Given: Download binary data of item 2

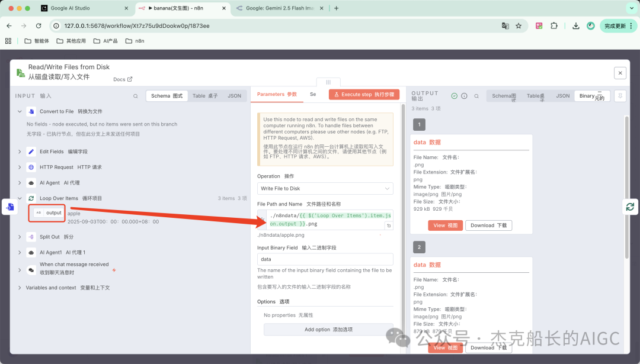Looking at the screenshot, I should coord(488,347).
